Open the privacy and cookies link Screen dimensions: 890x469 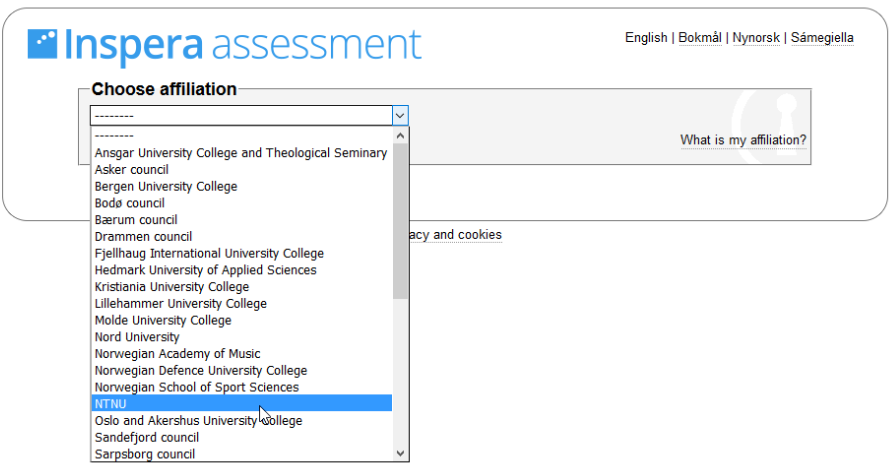[x=456, y=235]
